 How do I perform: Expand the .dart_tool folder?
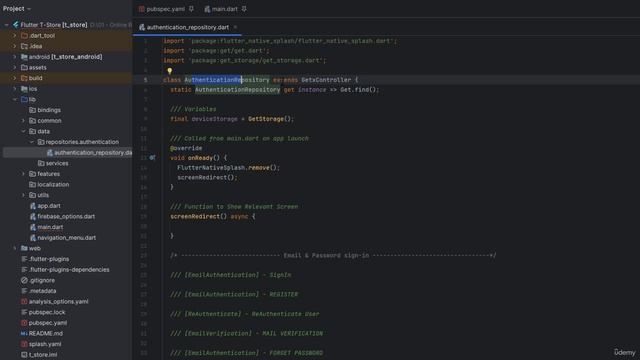[15, 36]
